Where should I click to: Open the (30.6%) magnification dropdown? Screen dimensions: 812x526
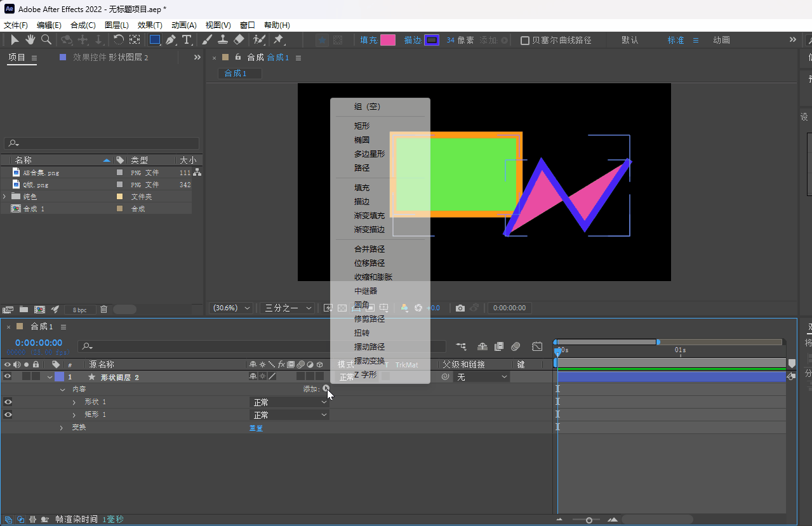coord(231,308)
